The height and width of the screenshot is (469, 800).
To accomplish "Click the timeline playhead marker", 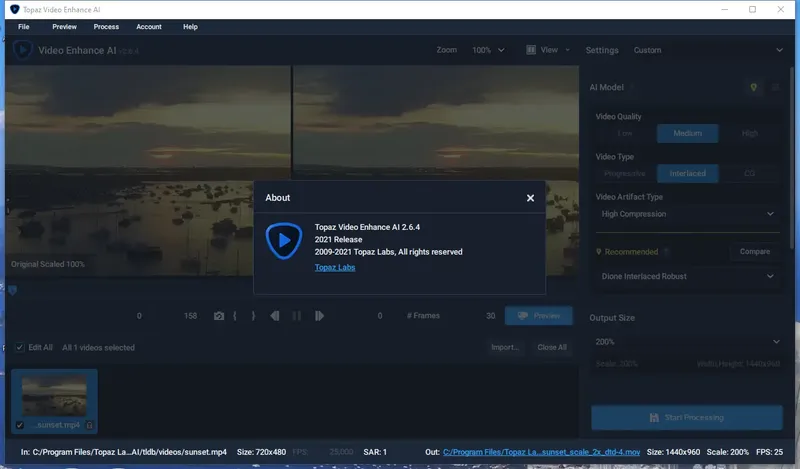I will point(12,290).
